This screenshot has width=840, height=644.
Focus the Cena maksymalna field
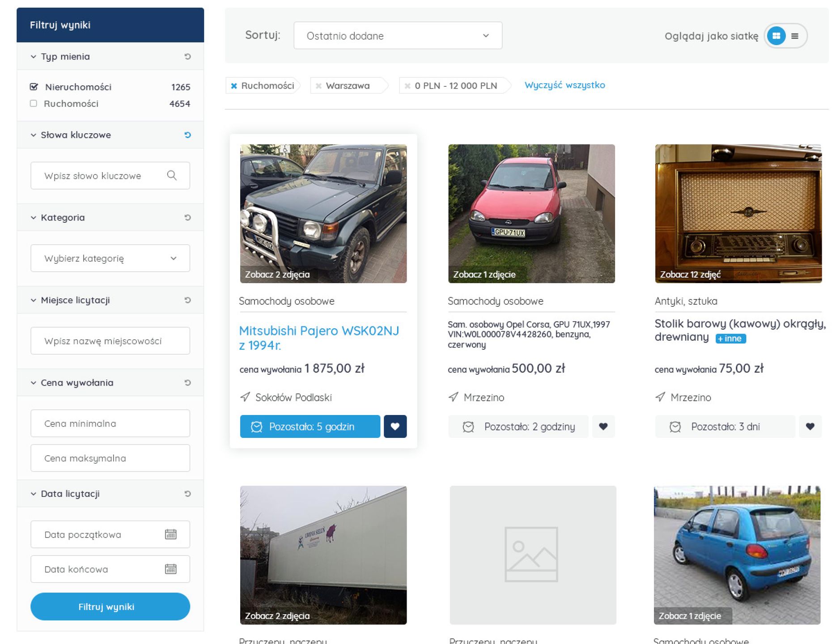[110, 458]
